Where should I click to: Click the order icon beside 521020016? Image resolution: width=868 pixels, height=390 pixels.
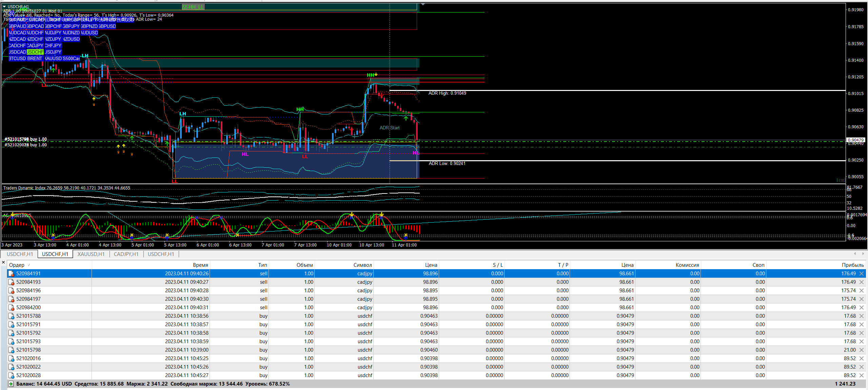click(11, 358)
